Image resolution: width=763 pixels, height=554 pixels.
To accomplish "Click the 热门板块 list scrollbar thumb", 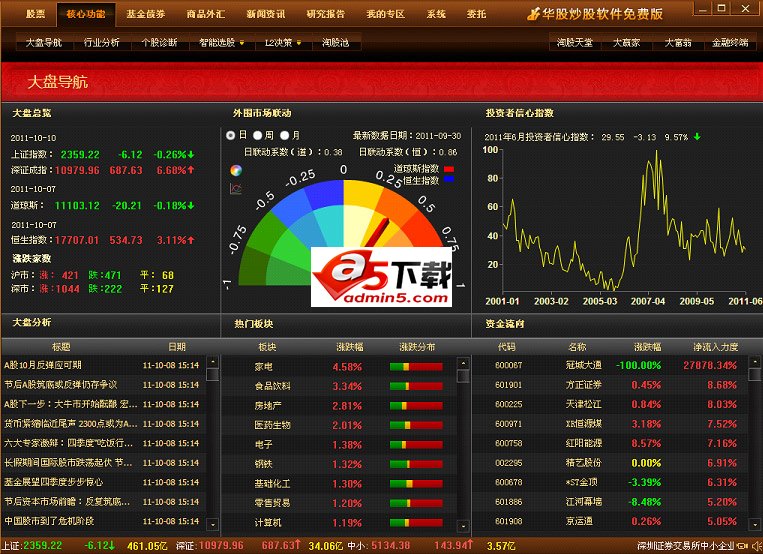I will [x=463, y=376].
